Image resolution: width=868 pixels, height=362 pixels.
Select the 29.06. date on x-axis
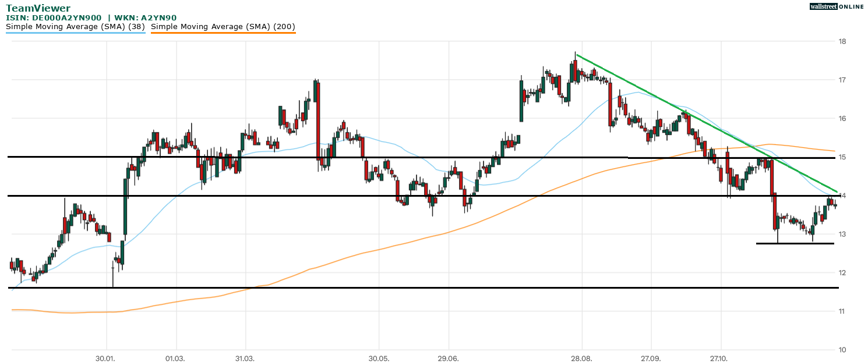pyautogui.click(x=449, y=358)
